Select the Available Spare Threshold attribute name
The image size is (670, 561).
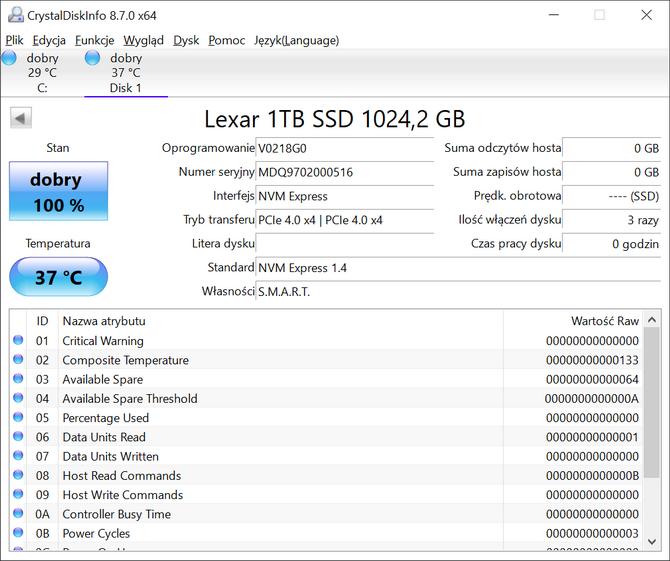tap(130, 399)
